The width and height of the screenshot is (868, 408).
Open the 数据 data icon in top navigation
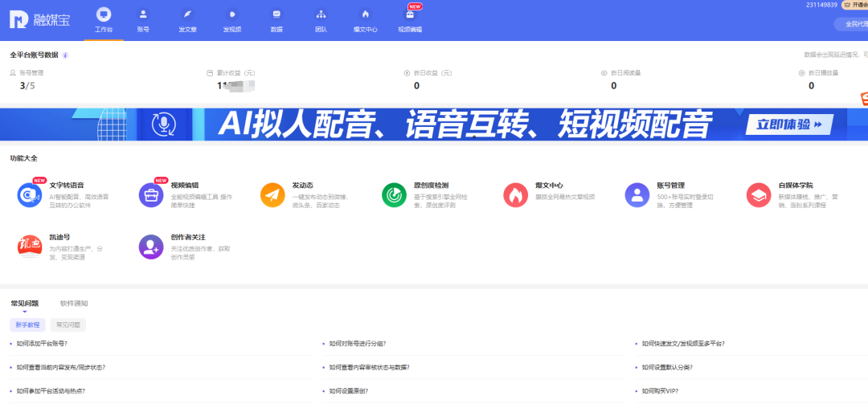[276, 14]
